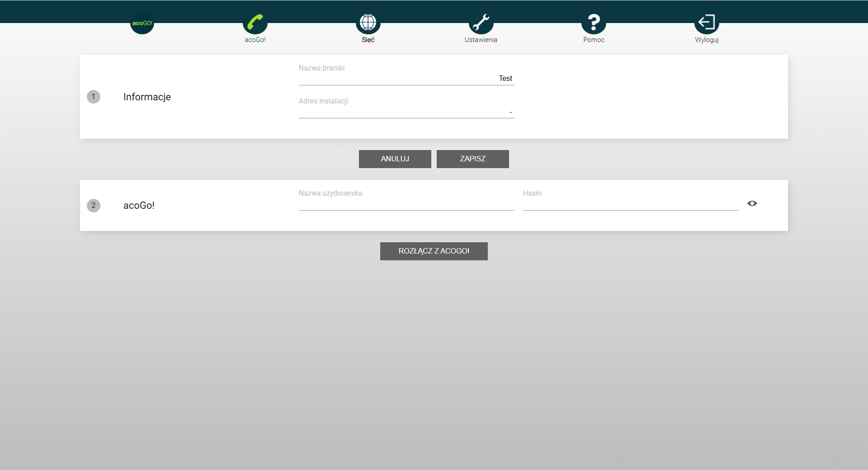Select the 'Pomoc' text label in menu
This screenshot has width=868, height=470.
tap(594, 40)
